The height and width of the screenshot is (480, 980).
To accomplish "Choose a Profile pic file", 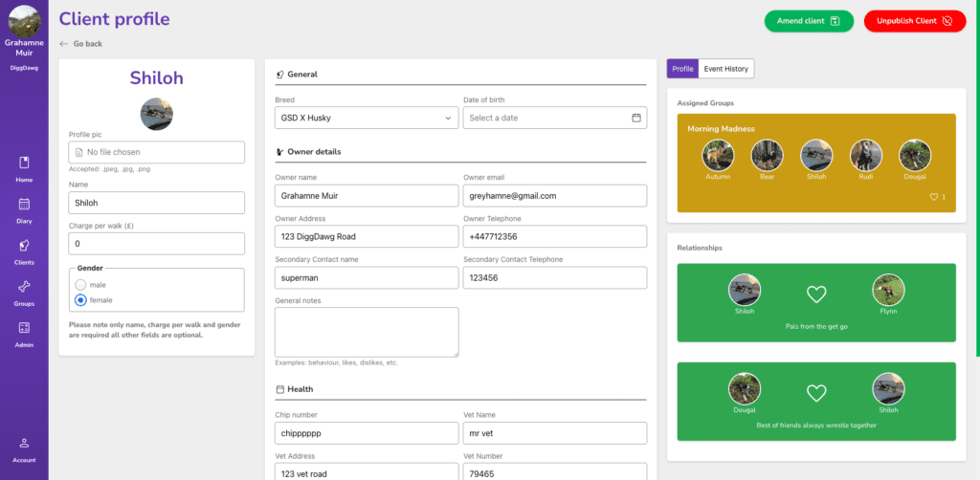I will pos(157,152).
